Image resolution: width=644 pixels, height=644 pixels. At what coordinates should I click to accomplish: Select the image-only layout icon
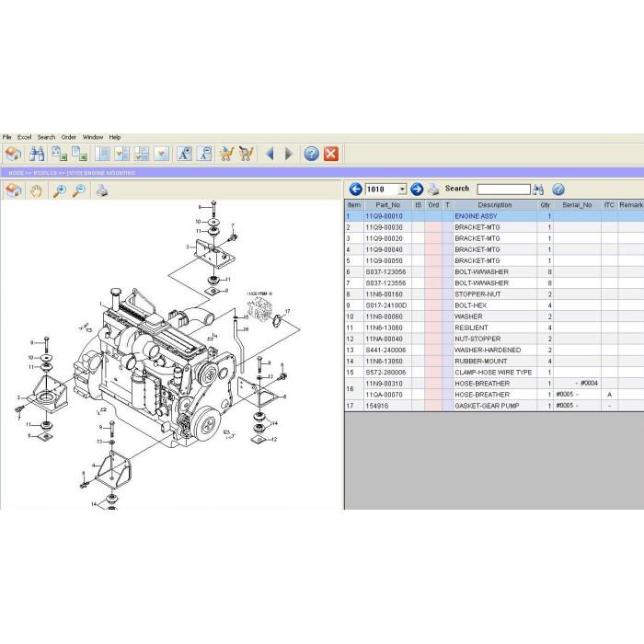coord(162,154)
